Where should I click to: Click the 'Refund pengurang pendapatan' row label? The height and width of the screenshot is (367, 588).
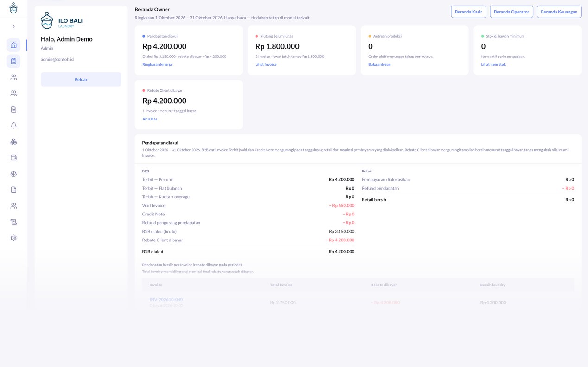tap(171, 223)
